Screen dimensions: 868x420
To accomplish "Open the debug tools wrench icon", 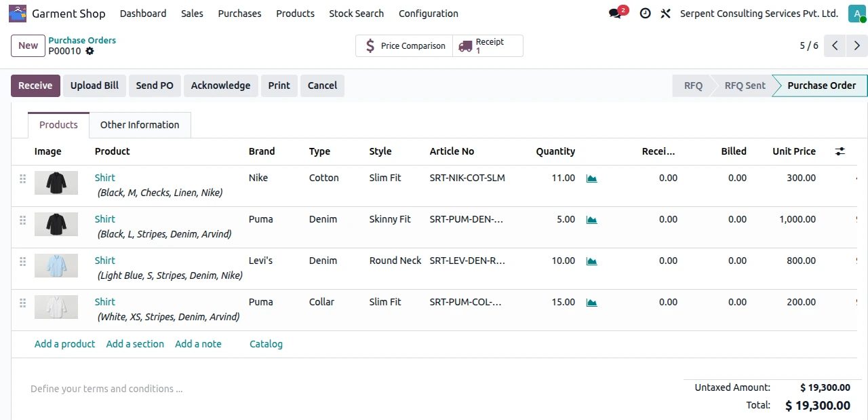I will [x=665, y=14].
